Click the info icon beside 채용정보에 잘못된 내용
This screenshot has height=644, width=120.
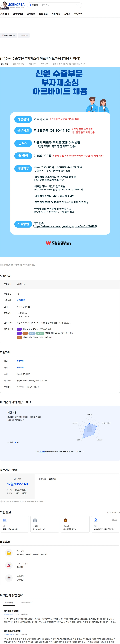[x=1, y=265]
